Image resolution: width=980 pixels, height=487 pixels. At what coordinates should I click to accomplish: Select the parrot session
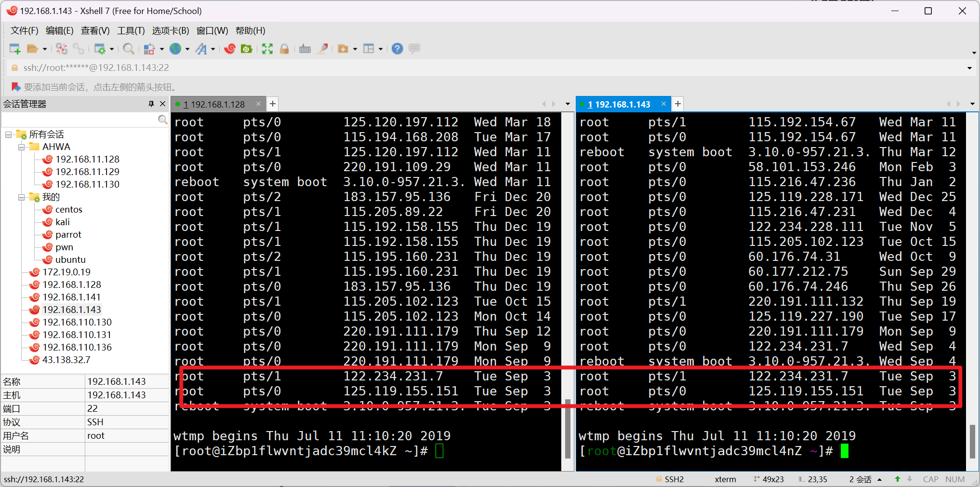pos(68,235)
